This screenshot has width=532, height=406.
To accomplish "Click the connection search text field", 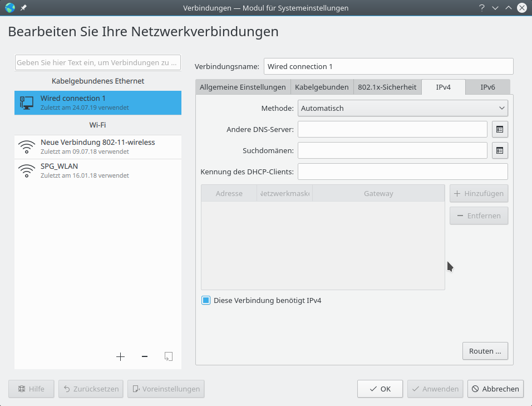I will click(x=98, y=63).
